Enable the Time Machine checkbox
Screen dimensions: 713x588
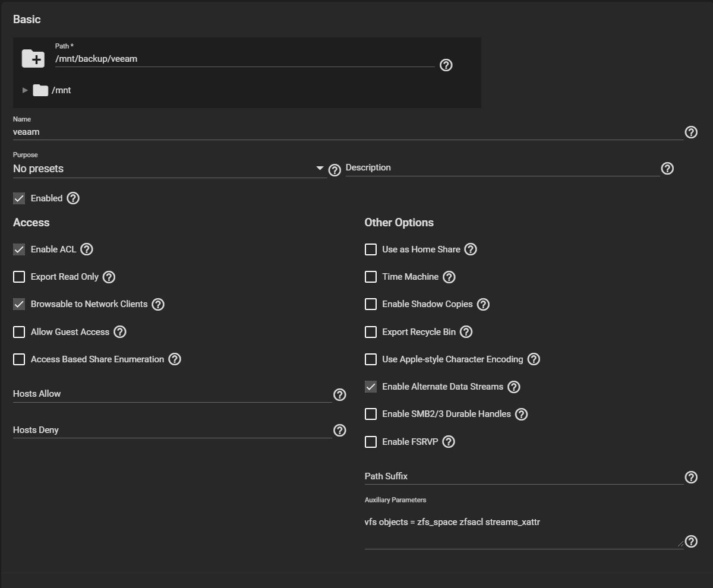click(x=371, y=277)
